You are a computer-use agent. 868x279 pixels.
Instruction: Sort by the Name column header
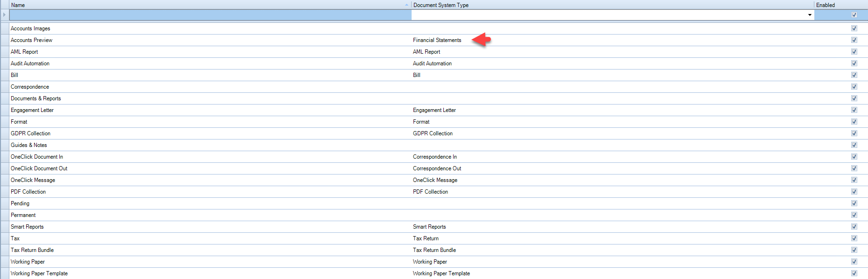point(210,5)
